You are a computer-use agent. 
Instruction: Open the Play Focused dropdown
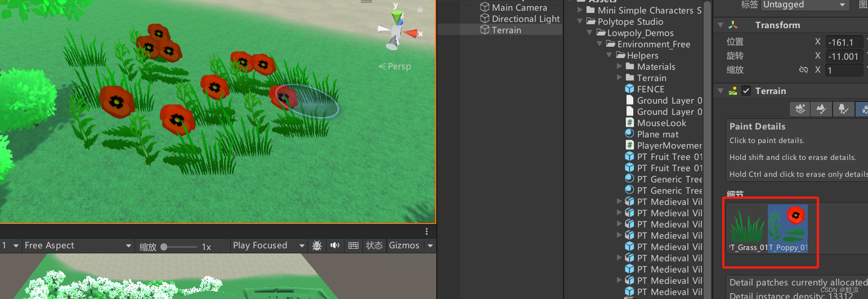point(269,246)
